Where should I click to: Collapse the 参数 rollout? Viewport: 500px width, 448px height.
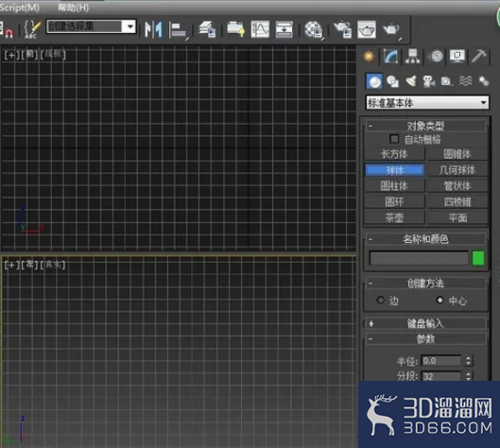425,339
